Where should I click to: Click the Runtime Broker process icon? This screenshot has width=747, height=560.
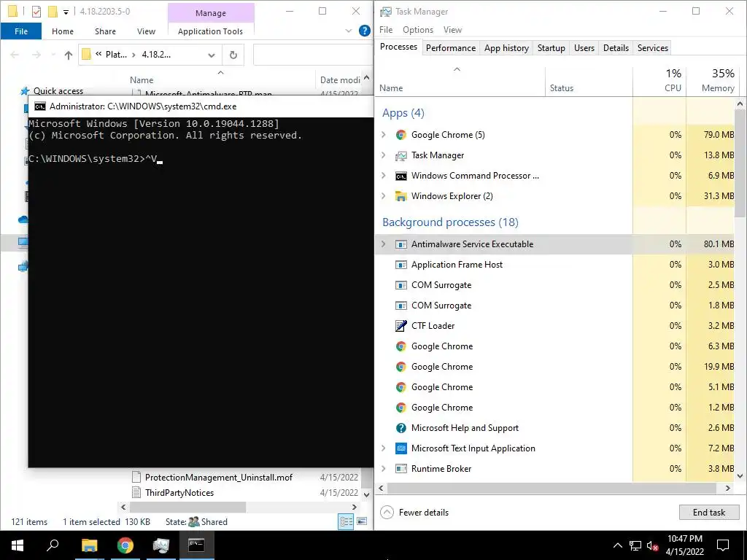tap(401, 469)
